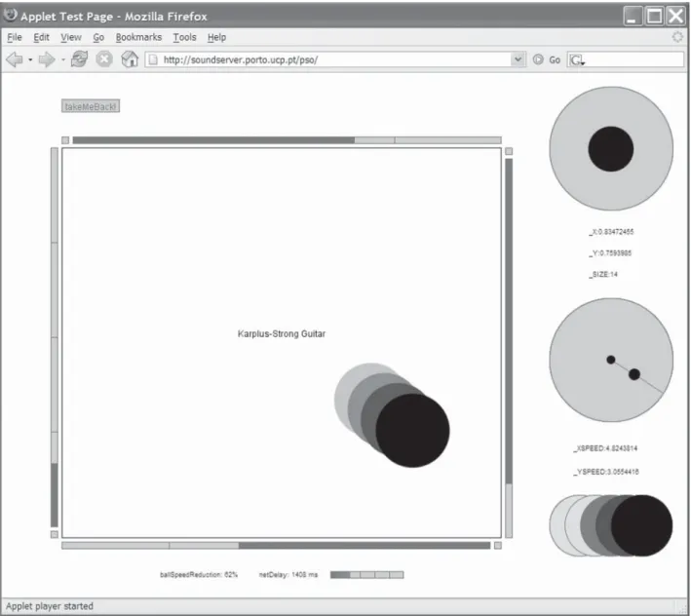The width and height of the screenshot is (691, 616).
Task: Click the _SIZE:14 readout
Action: coord(603,274)
